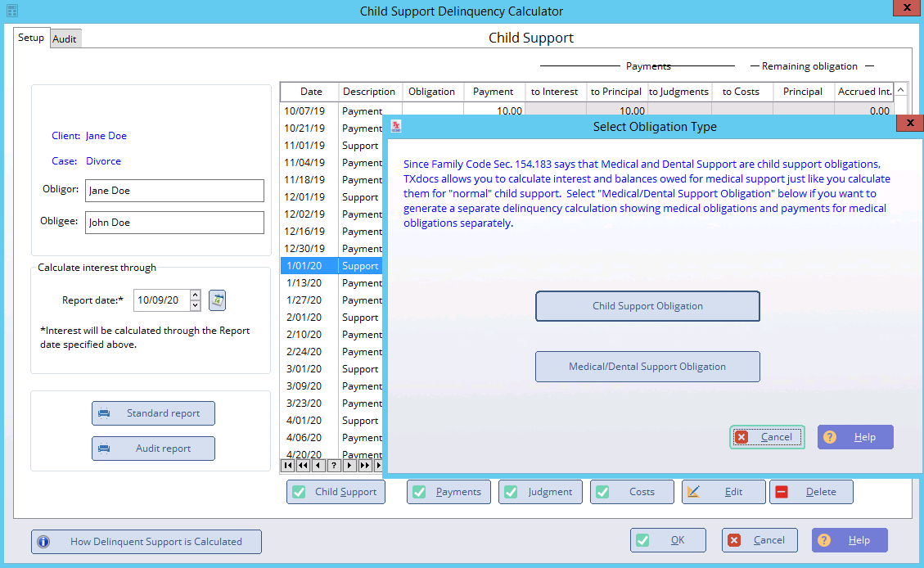Open the calendar picker beside Report date
The height and width of the screenshot is (568, 924).
(217, 300)
